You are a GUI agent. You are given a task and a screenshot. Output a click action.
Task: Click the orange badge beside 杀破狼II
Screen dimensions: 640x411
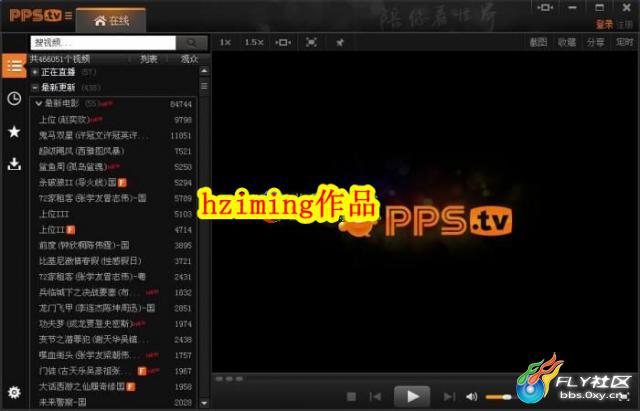[x=122, y=182]
